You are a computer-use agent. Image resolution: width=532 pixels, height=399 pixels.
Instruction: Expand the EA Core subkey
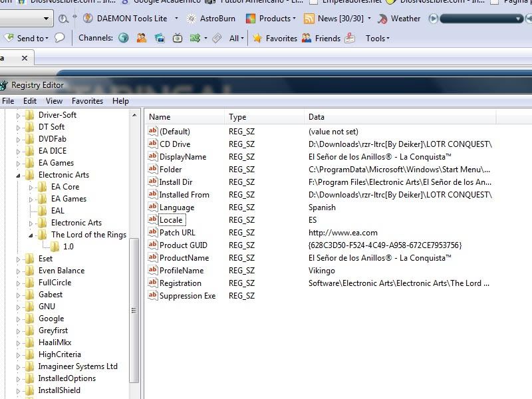pos(31,188)
